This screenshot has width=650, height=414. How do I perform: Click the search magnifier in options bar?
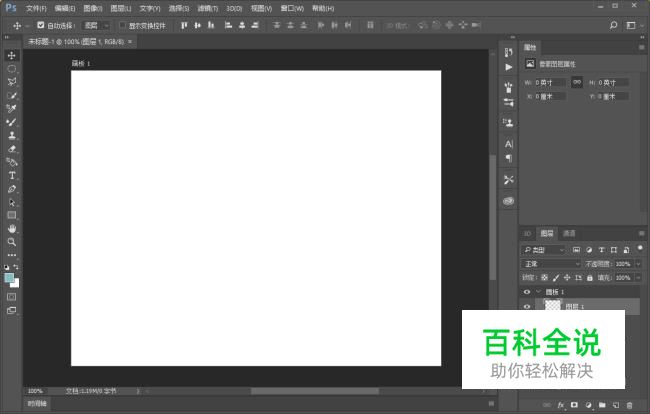click(614, 25)
